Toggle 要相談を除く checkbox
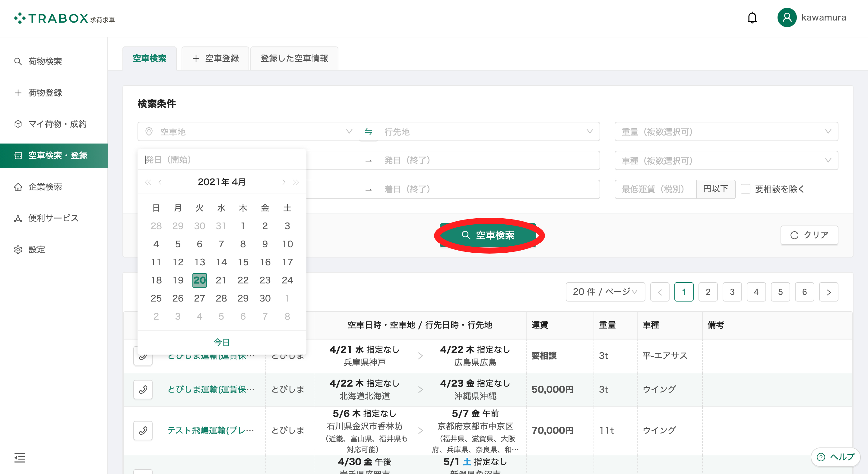The height and width of the screenshot is (474, 868). click(745, 189)
